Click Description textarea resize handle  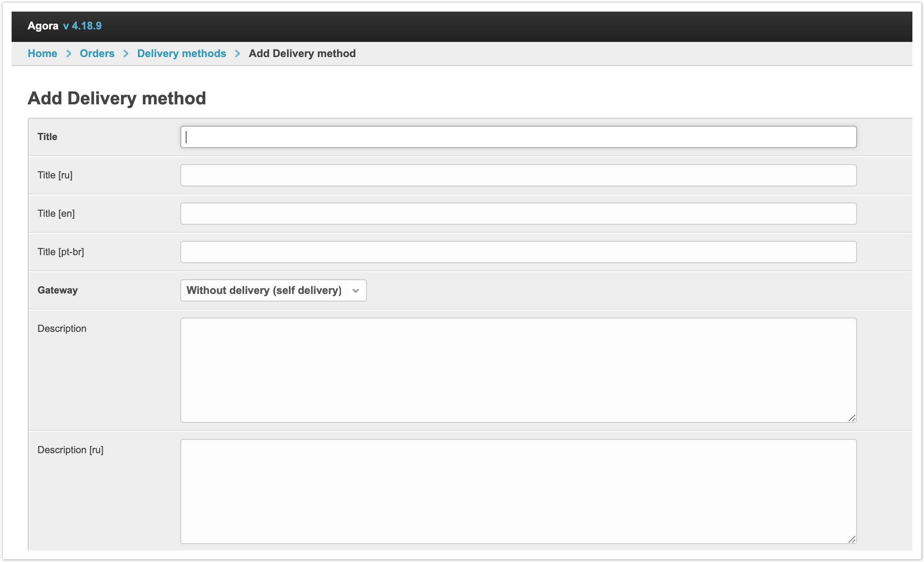(852, 418)
